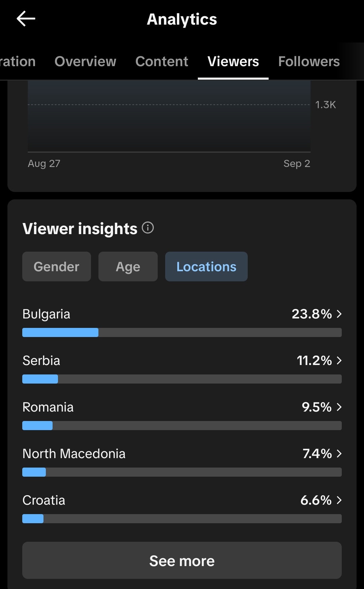Click the Serbia percentage bar
Image resolution: width=364 pixels, height=589 pixels.
(x=182, y=379)
